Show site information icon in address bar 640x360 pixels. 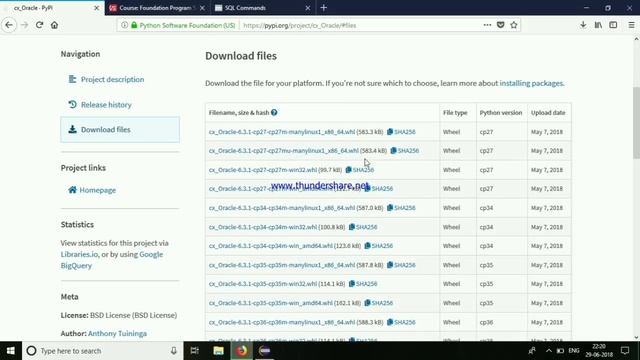tap(124, 25)
